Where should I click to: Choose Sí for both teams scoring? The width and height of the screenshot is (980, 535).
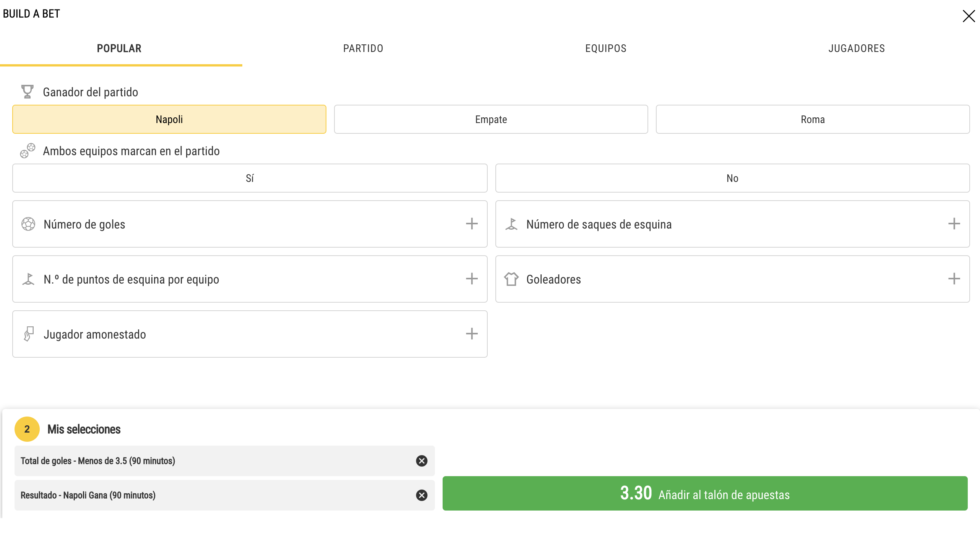(250, 178)
